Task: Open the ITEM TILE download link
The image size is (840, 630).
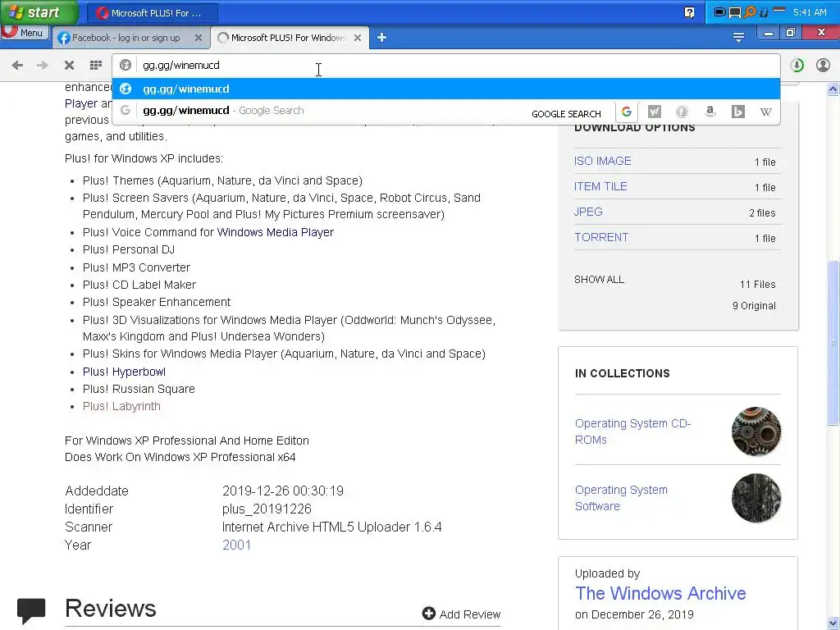Action: (600, 186)
